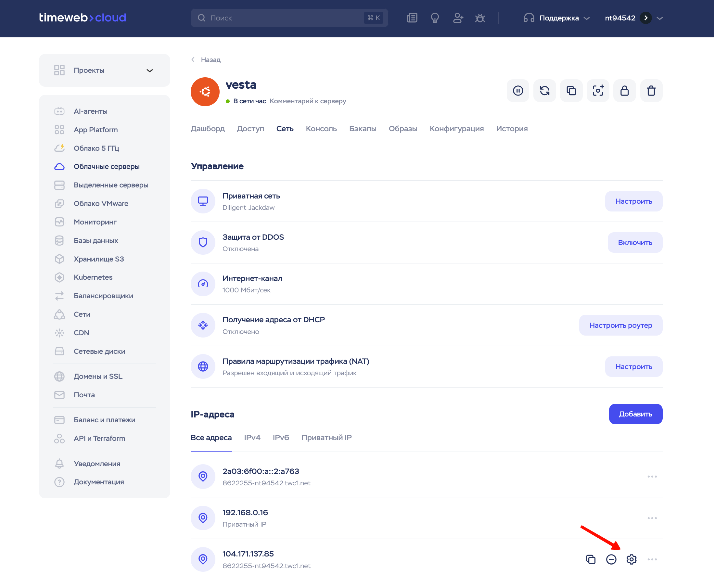
Task: Open gear settings for 104.171.137.85
Action: click(631, 559)
